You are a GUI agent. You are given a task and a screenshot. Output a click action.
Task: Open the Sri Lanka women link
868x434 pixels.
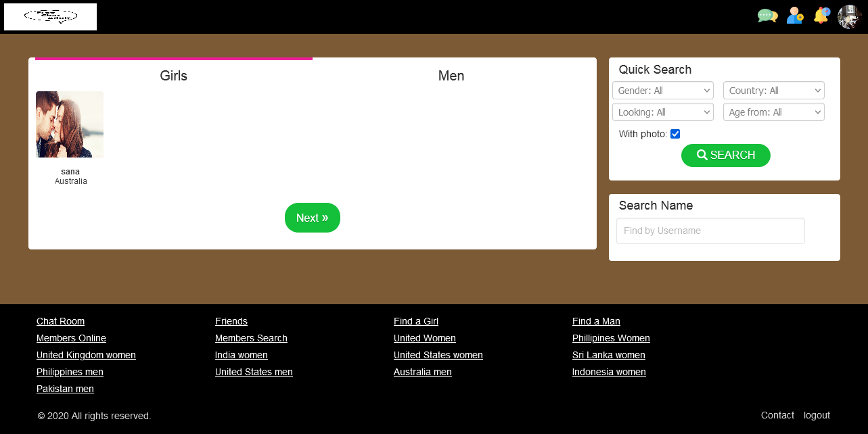609,355
